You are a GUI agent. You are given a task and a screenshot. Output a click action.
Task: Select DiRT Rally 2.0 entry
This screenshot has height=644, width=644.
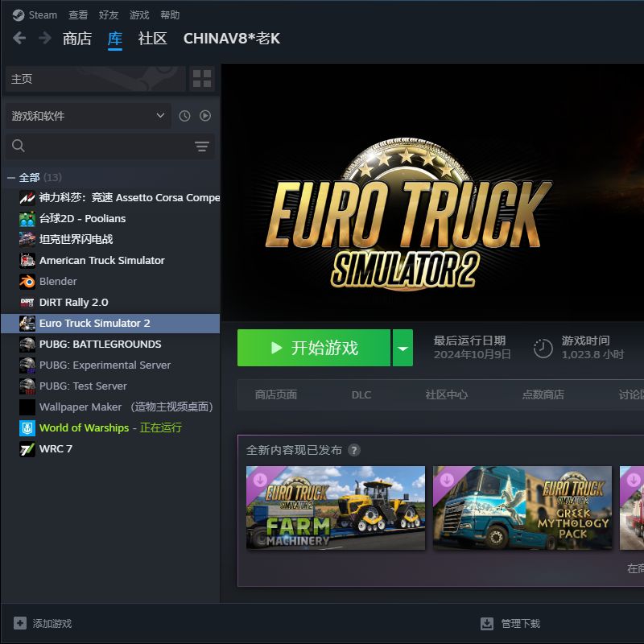coord(110,303)
